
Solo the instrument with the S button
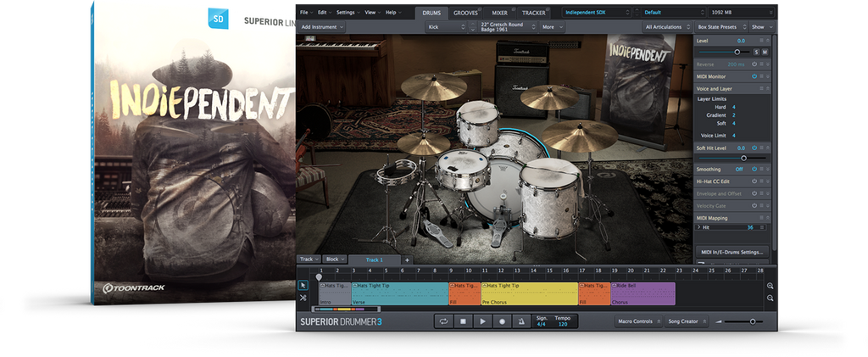756,52
